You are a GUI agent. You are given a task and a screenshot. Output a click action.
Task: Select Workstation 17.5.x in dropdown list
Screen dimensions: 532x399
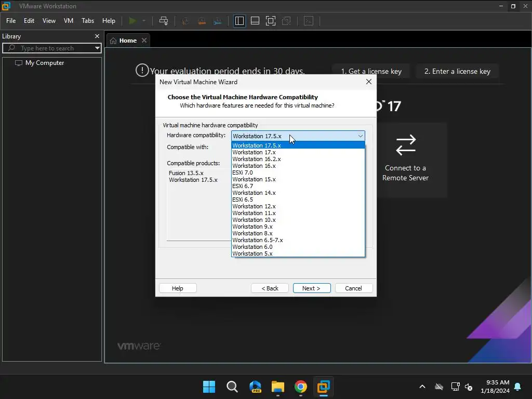(298, 145)
